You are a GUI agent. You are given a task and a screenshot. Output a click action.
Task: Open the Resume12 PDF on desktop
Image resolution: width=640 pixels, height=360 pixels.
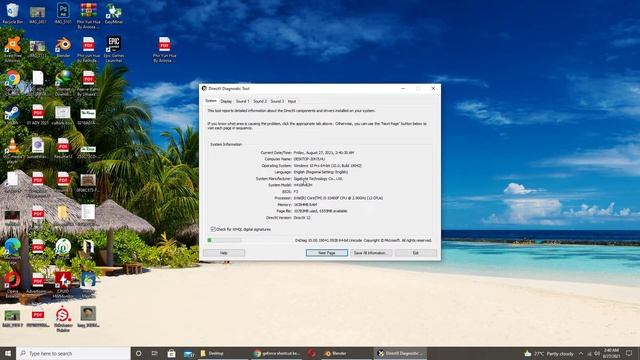pos(63,148)
